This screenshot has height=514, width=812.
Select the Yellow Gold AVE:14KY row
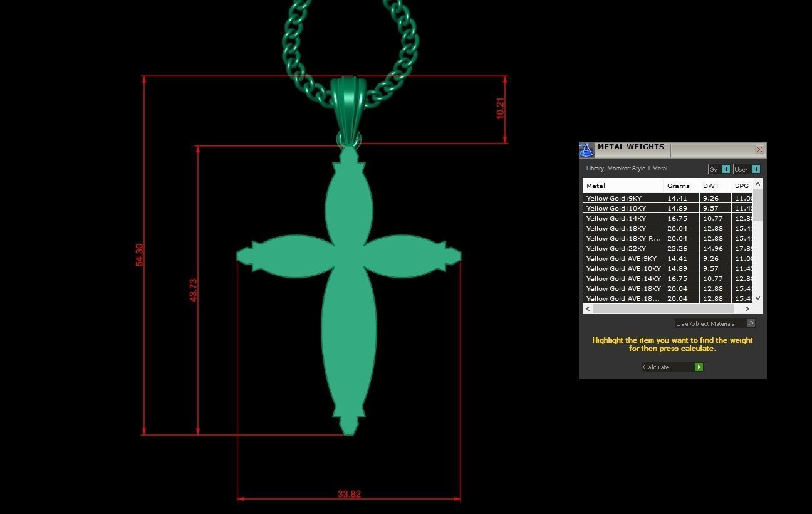(668, 278)
